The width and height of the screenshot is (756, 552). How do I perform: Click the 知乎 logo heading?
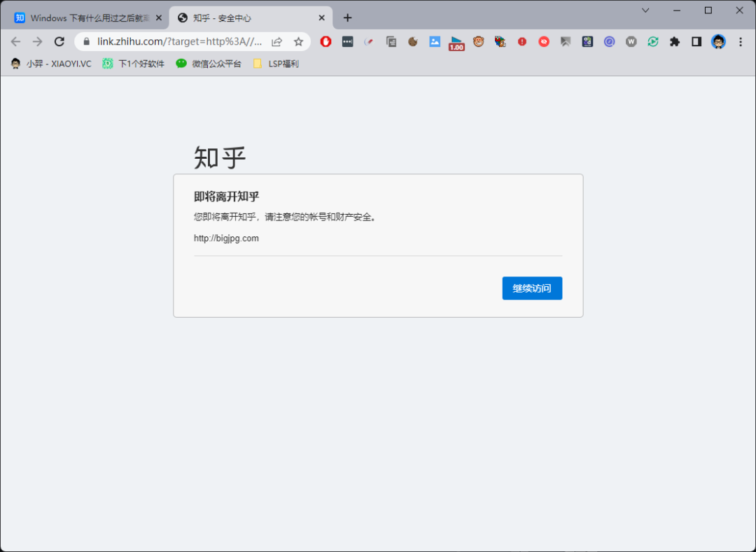[220, 157]
